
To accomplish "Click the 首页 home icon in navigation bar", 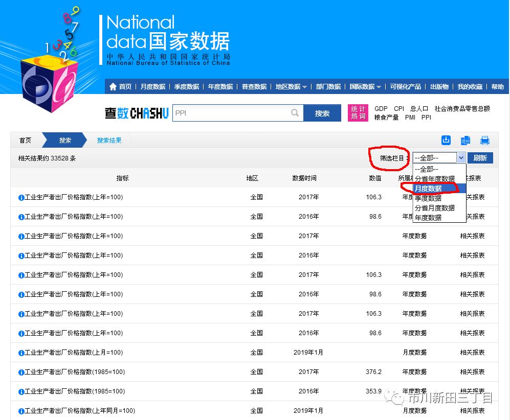I will [114, 86].
